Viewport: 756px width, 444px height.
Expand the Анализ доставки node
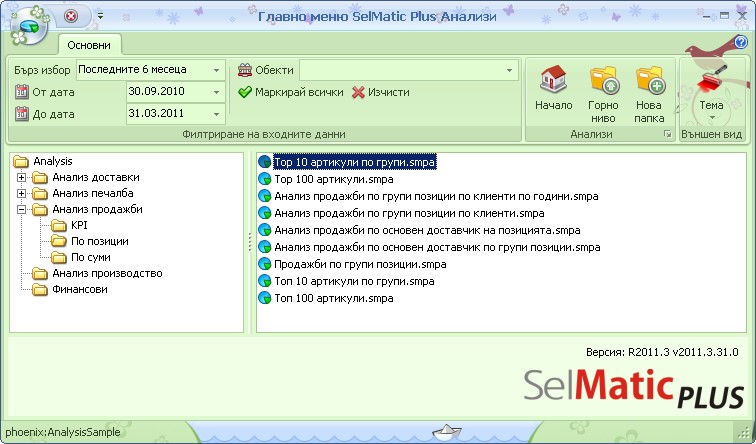tap(21, 177)
